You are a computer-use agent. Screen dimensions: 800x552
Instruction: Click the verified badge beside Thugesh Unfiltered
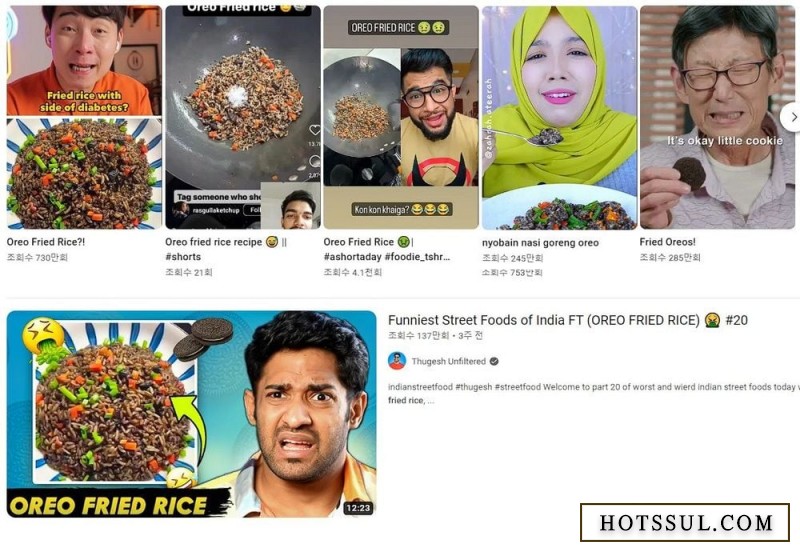click(x=494, y=361)
